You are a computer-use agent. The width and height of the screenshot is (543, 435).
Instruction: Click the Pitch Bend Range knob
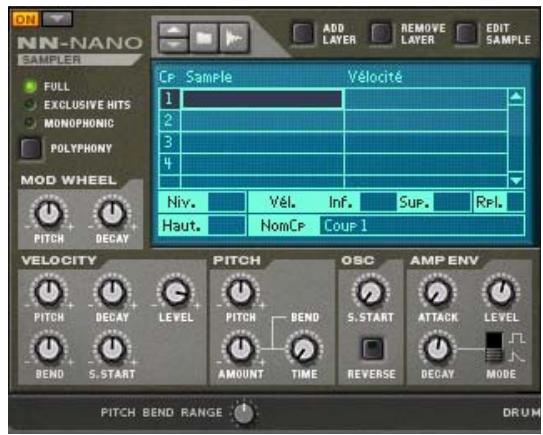[244, 412]
